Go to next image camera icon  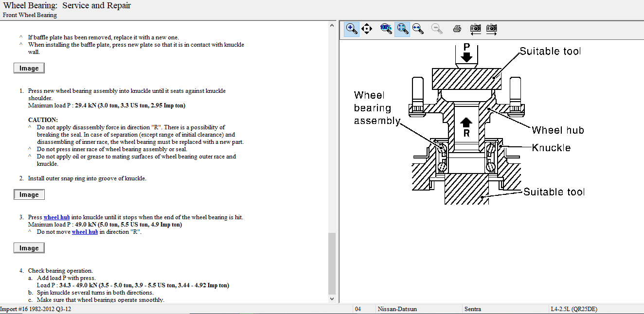pos(492,29)
